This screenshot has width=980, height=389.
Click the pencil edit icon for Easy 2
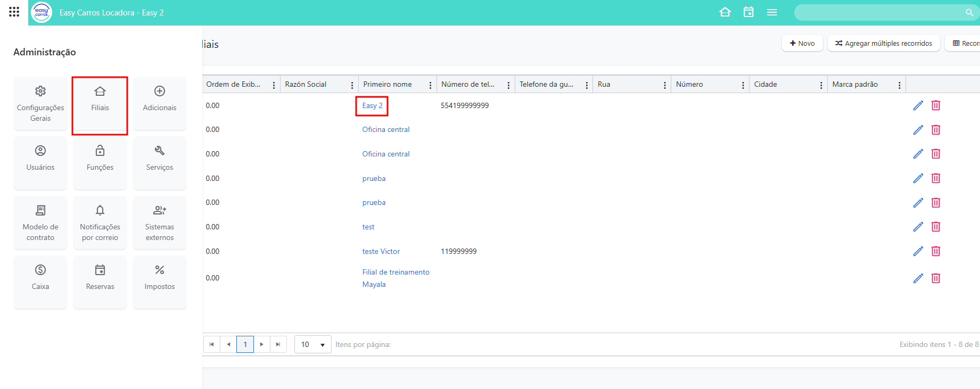(918, 105)
